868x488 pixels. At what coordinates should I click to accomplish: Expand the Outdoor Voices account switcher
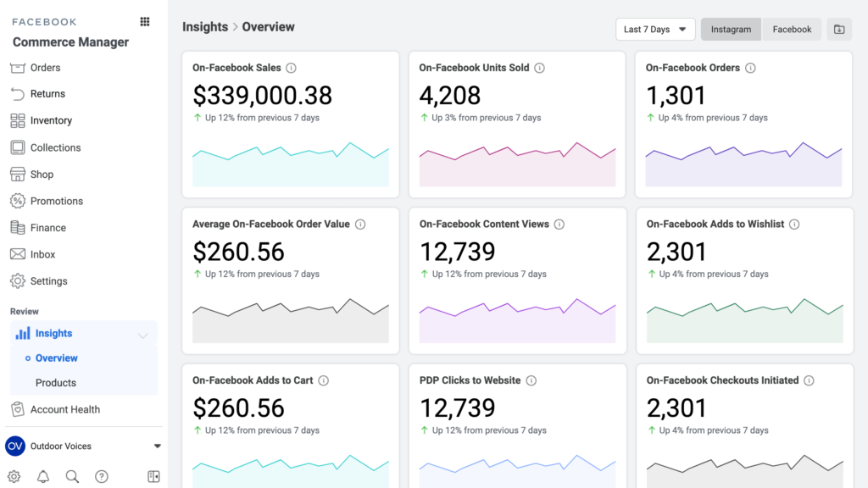157,446
